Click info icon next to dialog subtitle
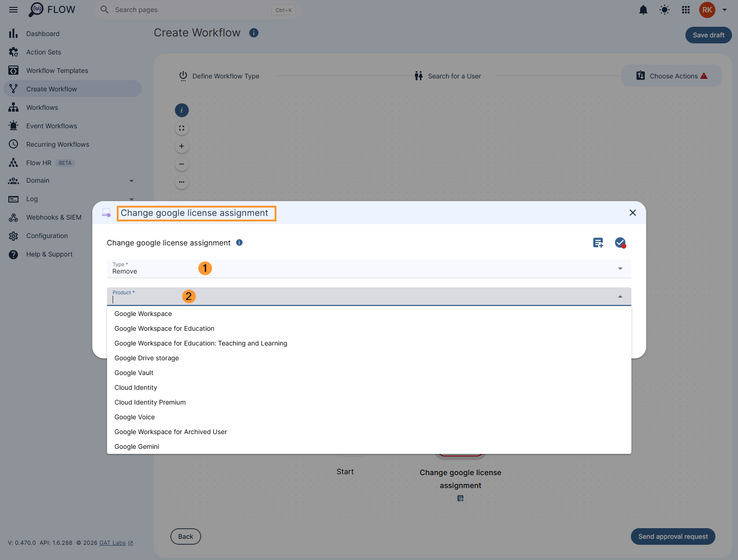The width and height of the screenshot is (738, 560). click(x=240, y=243)
